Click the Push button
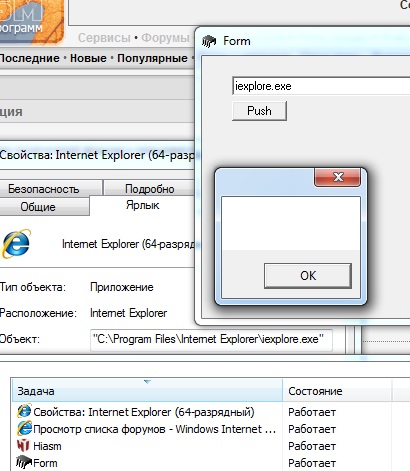The height and width of the screenshot is (471, 410). click(x=259, y=111)
